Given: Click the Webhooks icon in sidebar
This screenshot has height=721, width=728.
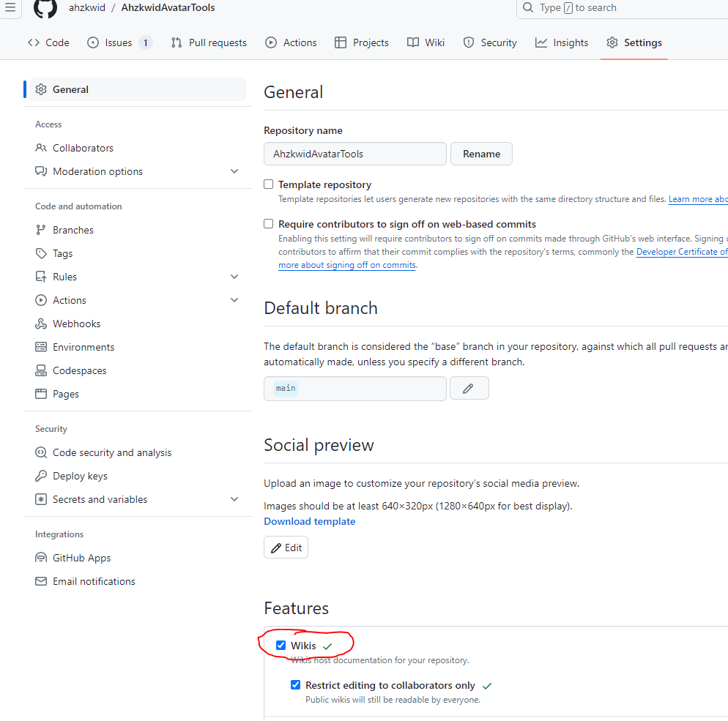Looking at the screenshot, I should [x=41, y=324].
